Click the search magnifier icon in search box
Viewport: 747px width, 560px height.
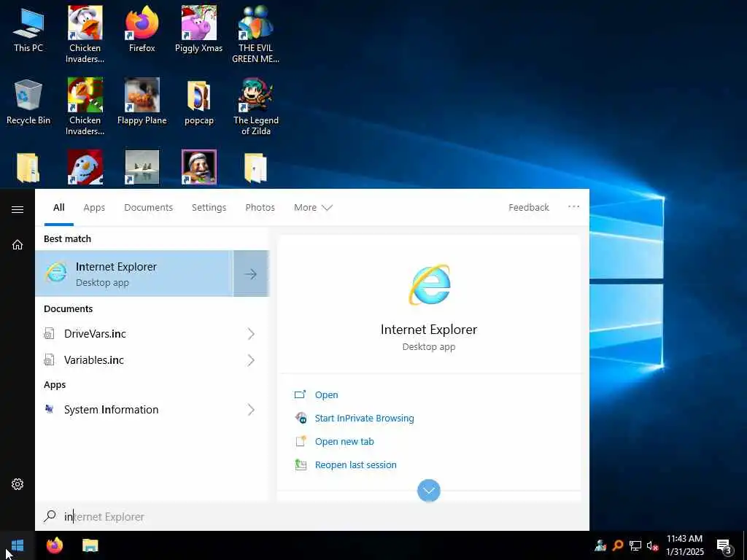(50, 516)
